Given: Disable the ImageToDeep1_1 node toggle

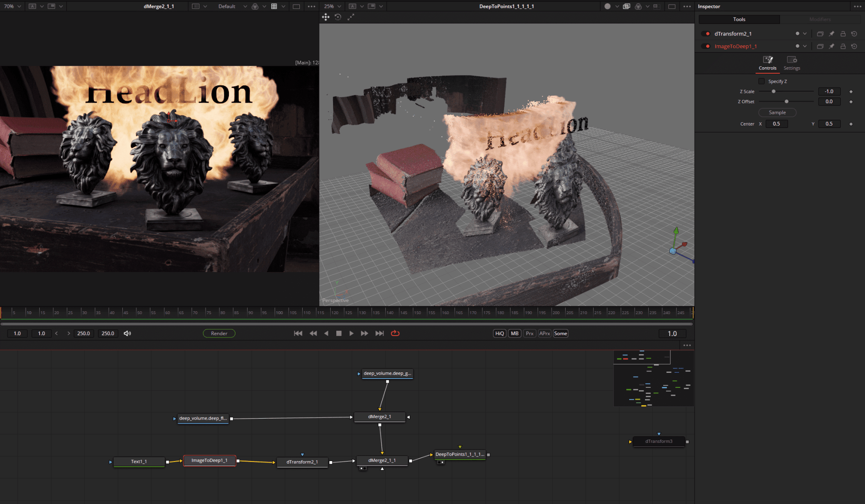Looking at the screenshot, I should pyautogui.click(x=705, y=46).
